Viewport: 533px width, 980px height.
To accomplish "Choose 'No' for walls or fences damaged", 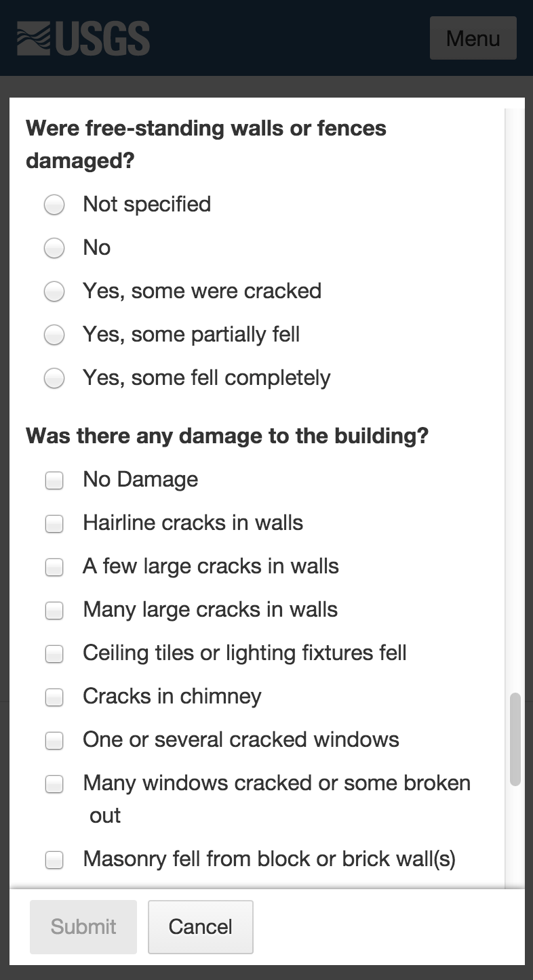I will point(54,248).
